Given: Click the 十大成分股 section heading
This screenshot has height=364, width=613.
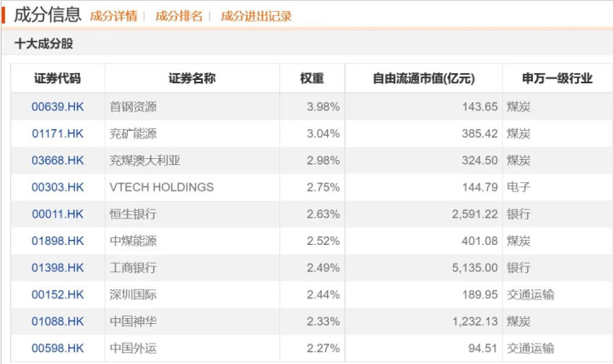Looking at the screenshot, I should click(43, 44).
